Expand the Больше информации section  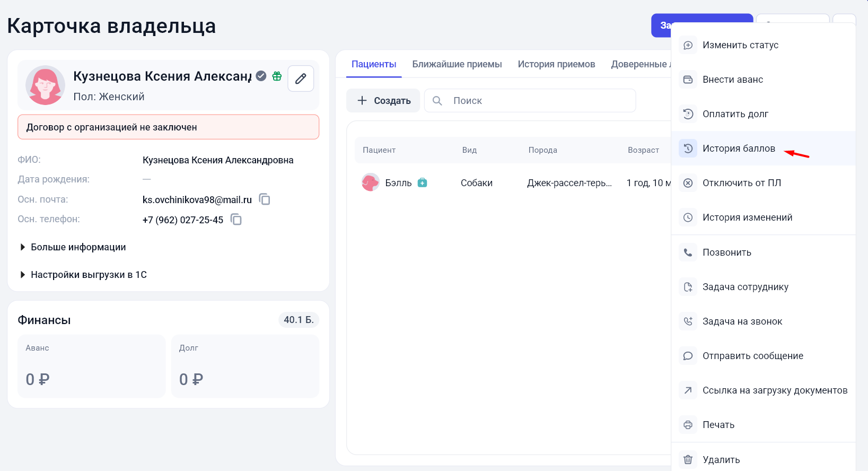coord(73,247)
